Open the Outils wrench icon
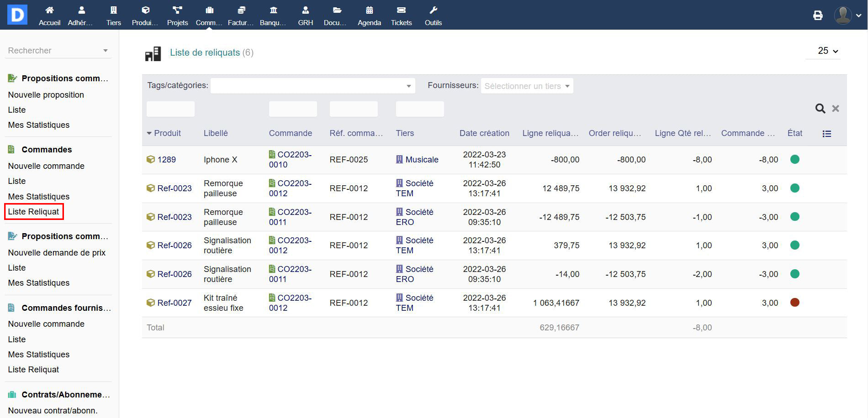The image size is (868, 418). (433, 15)
